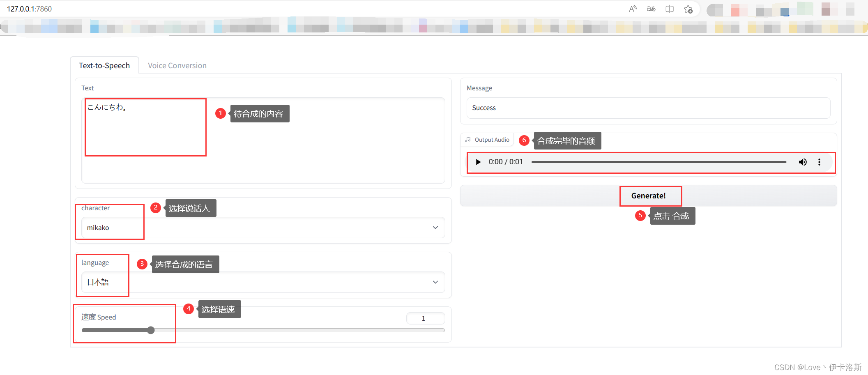868x375 pixels.
Task: Click the address bar URL 127.0.0.1:7860
Action: pos(29,9)
